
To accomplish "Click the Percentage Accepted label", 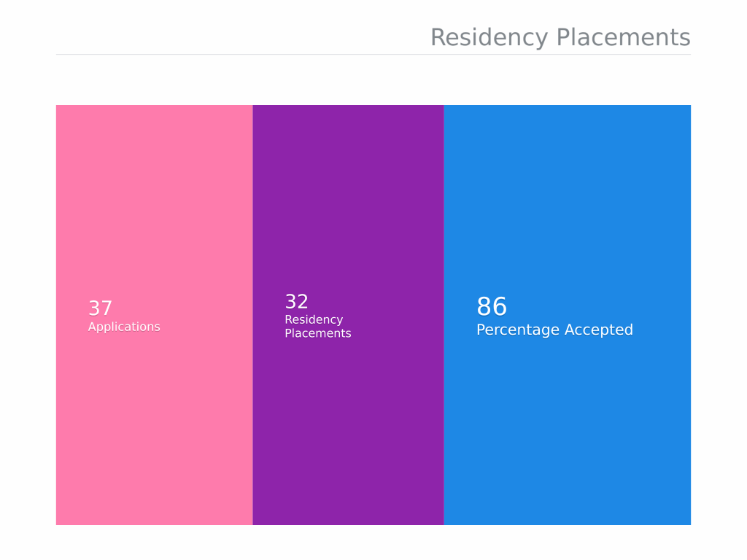I will [555, 330].
